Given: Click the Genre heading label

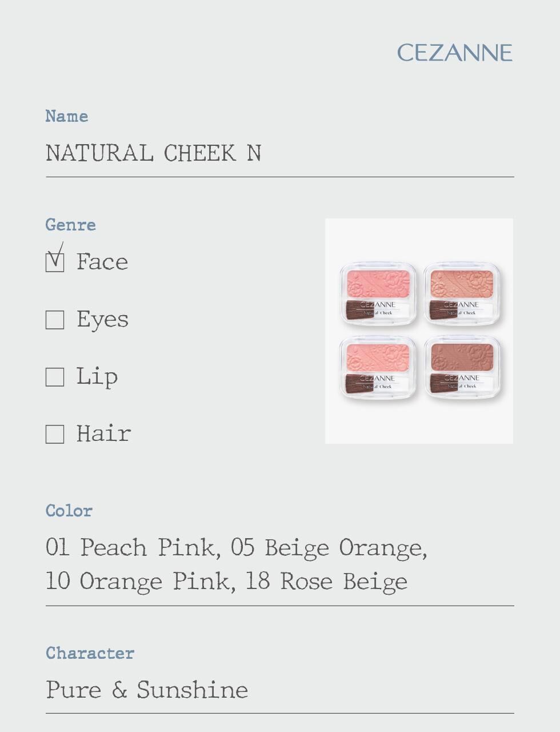Looking at the screenshot, I should 71,225.
